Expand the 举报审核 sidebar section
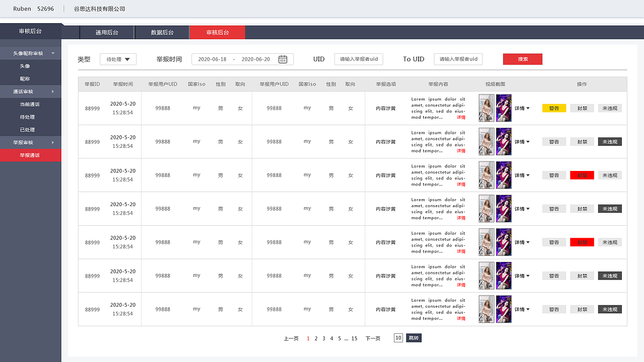 pos(30,142)
